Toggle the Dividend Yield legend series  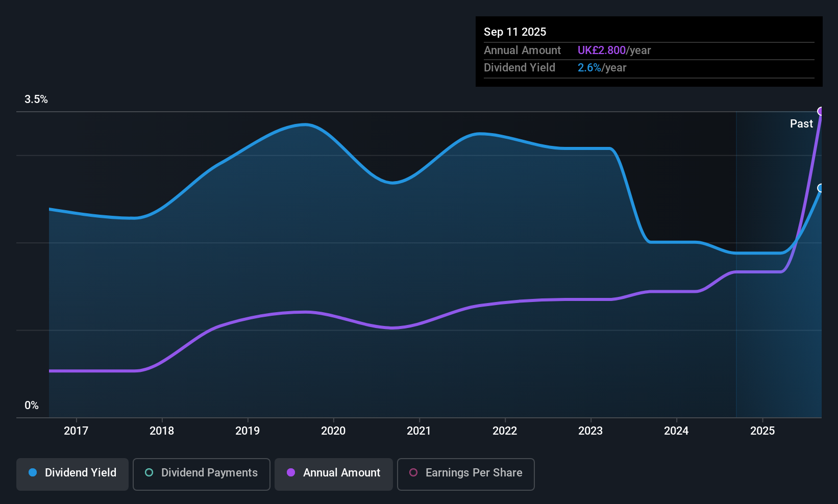click(x=72, y=474)
